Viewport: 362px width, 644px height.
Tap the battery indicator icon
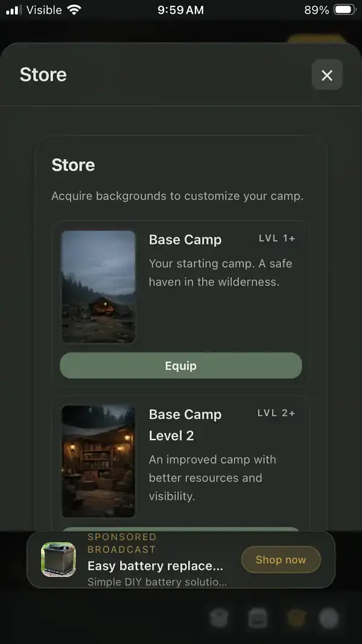(x=345, y=10)
